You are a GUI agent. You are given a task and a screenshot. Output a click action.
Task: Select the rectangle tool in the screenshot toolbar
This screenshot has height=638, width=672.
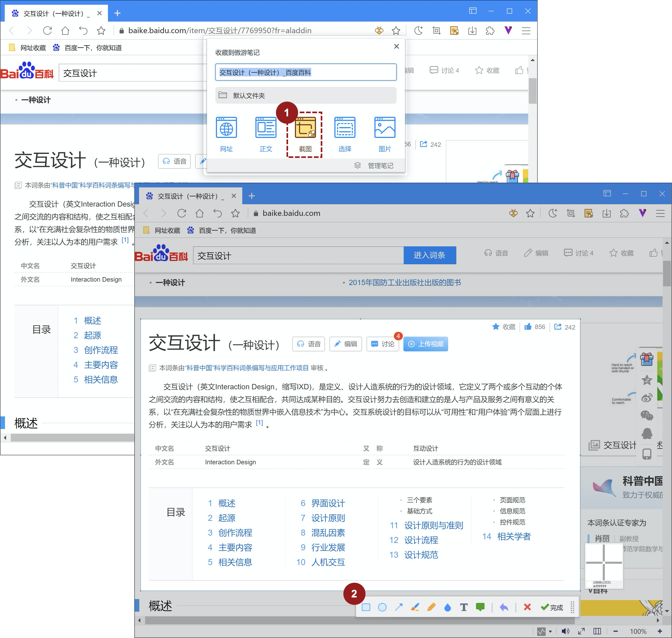point(366,607)
